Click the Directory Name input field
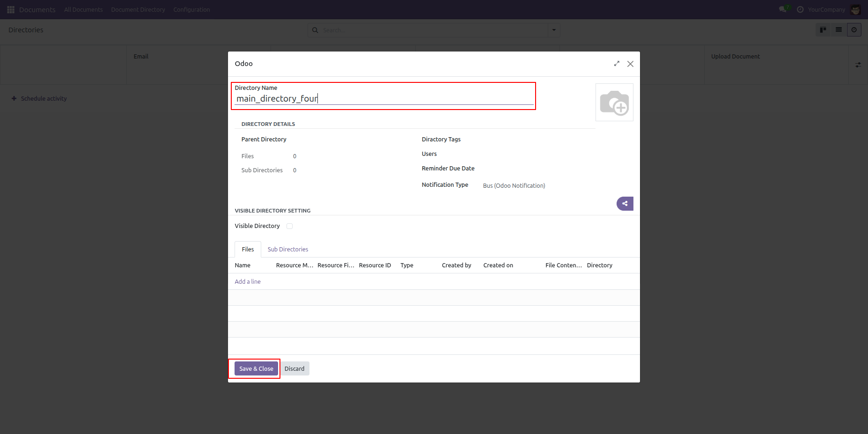Screen dimensions: 868x434 pos(384,99)
